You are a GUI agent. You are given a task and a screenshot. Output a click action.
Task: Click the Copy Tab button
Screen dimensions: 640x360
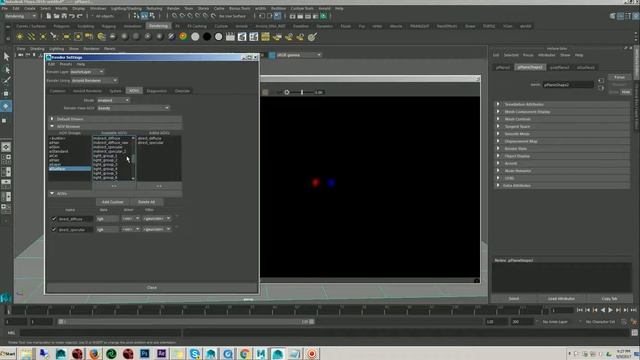coord(609,299)
